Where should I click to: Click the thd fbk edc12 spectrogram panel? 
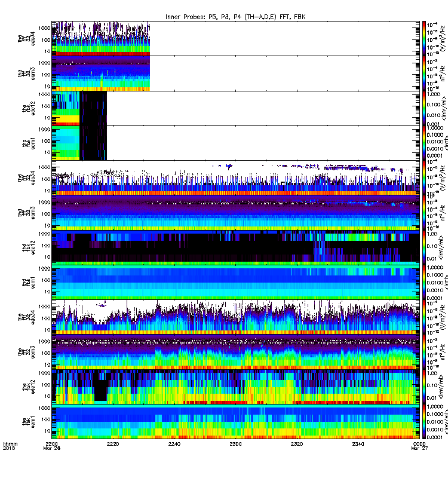pos(235,247)
